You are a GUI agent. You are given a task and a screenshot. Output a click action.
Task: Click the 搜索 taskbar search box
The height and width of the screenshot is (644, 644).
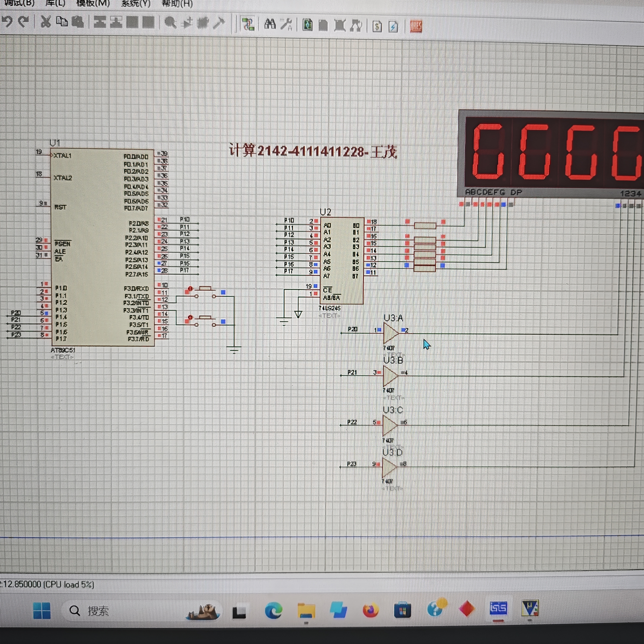pos(98,611)
